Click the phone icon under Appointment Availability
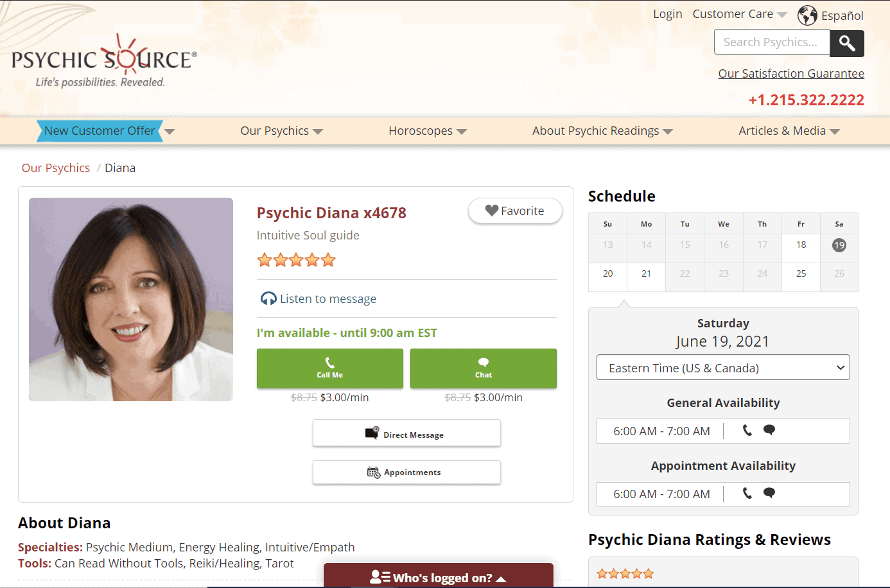890x588 pixels. tap(747, 493)
